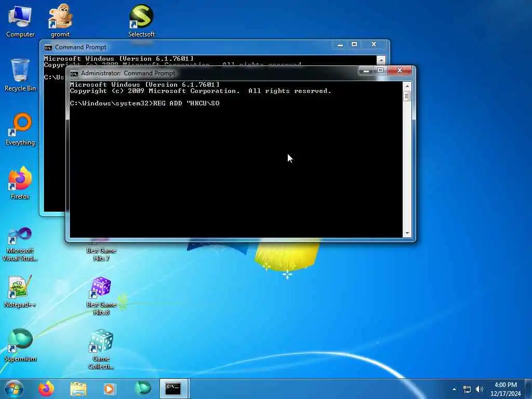Maximize the background Command Prompt window
The width and height of the screenshot is (532, 399).
[354, 45]
